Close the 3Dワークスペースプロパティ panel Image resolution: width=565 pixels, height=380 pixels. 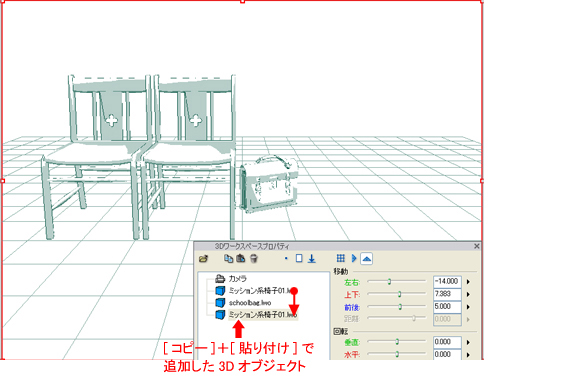tap(476, 246)
